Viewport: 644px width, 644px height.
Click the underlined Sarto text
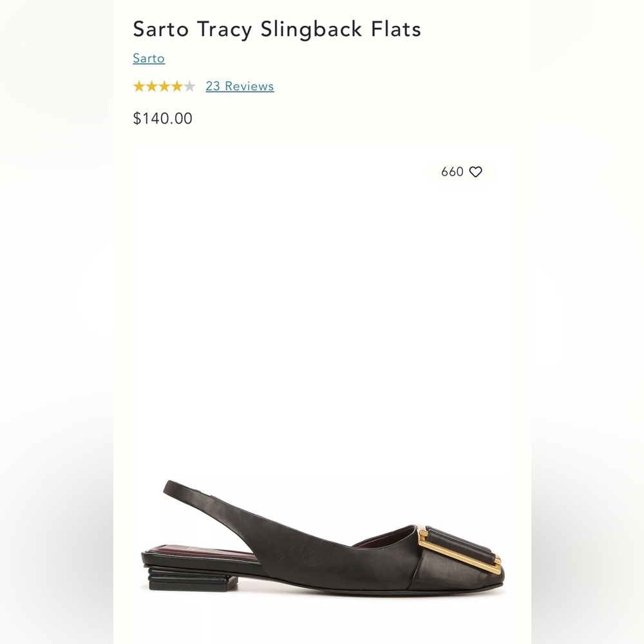click(x=148, y=58)
